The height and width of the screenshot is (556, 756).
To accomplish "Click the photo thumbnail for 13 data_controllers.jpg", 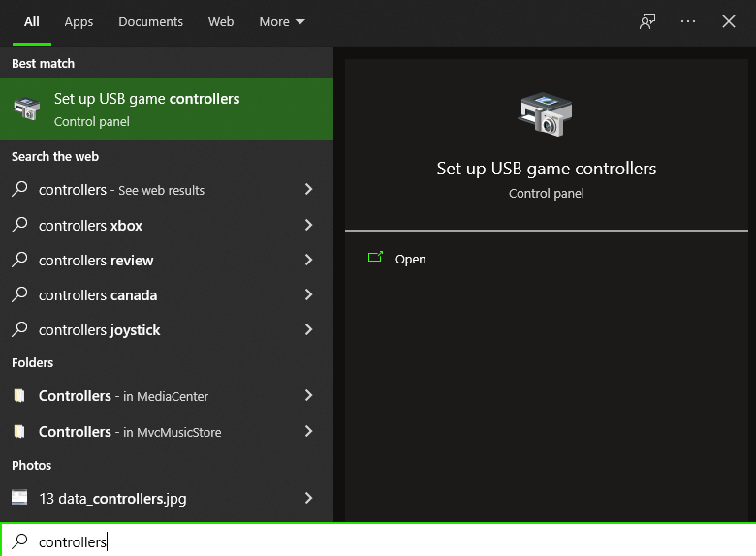I will point(19,498).
